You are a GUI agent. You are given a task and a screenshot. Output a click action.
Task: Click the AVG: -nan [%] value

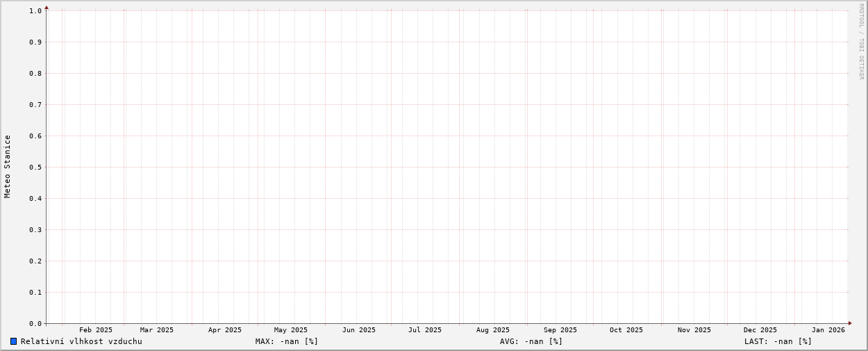point(531,341)
